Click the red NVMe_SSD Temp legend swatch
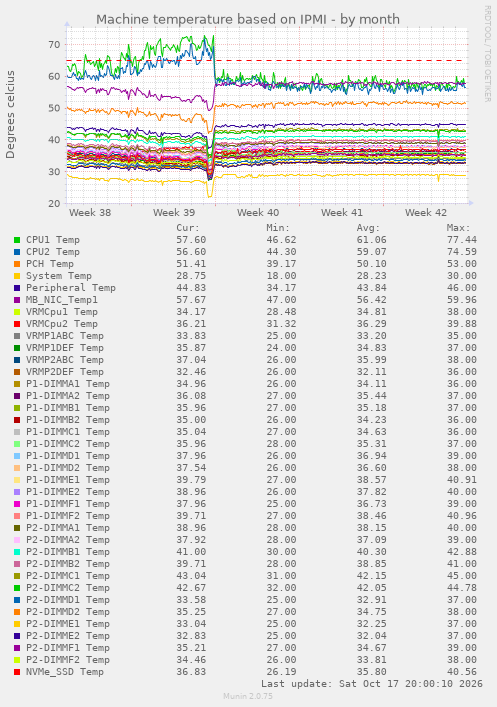The width and height of the screenshot is (497, 707). [17, 672]
